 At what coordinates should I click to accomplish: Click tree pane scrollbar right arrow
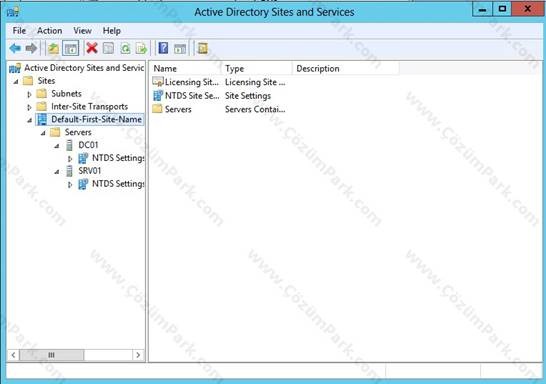[138, 355]
